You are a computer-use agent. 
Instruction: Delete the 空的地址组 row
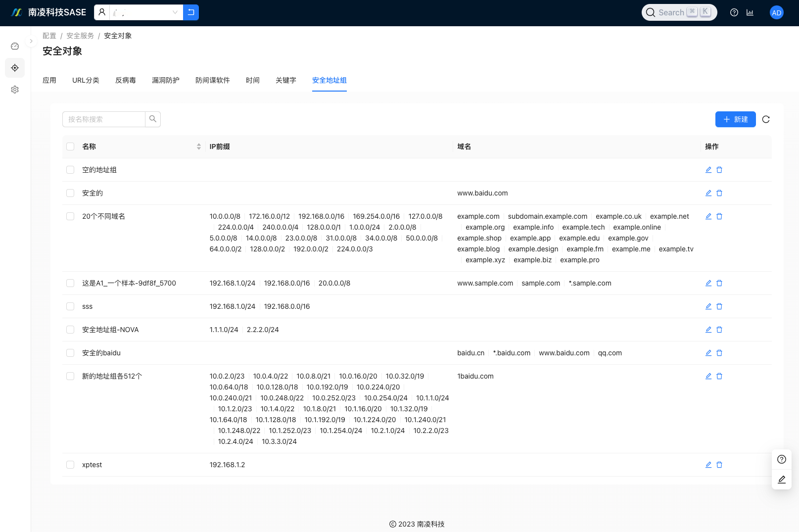pos(719,170)
